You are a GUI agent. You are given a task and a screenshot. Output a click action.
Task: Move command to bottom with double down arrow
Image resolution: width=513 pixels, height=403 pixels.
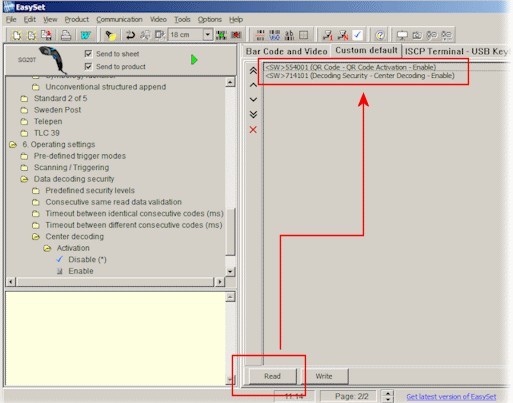[x=253, y=114]
